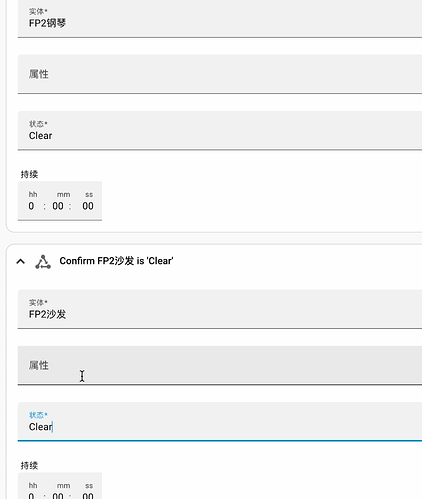This screenshot has height=499, width=422.
Task: Open the FP2钢琴 entity field
Action: tap(220, 19)
